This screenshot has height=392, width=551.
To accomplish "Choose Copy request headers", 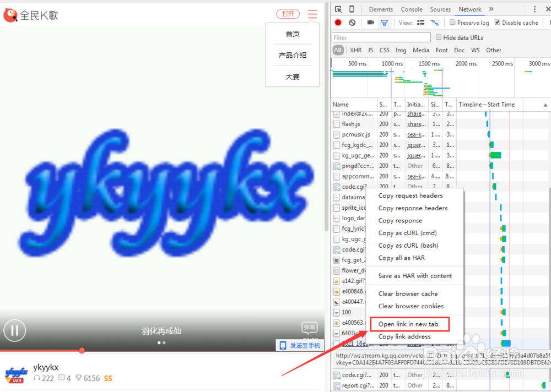I will click(x=410, y=195).
